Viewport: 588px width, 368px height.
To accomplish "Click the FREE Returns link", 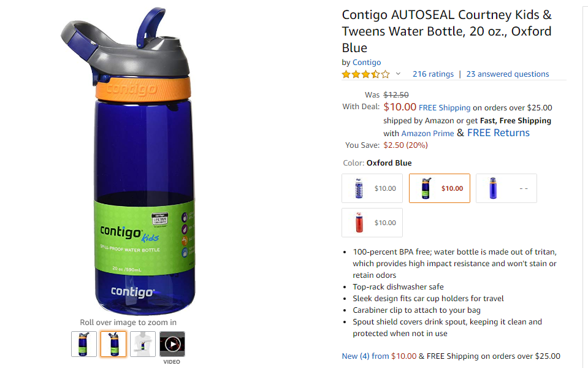I will click(498, 133).
